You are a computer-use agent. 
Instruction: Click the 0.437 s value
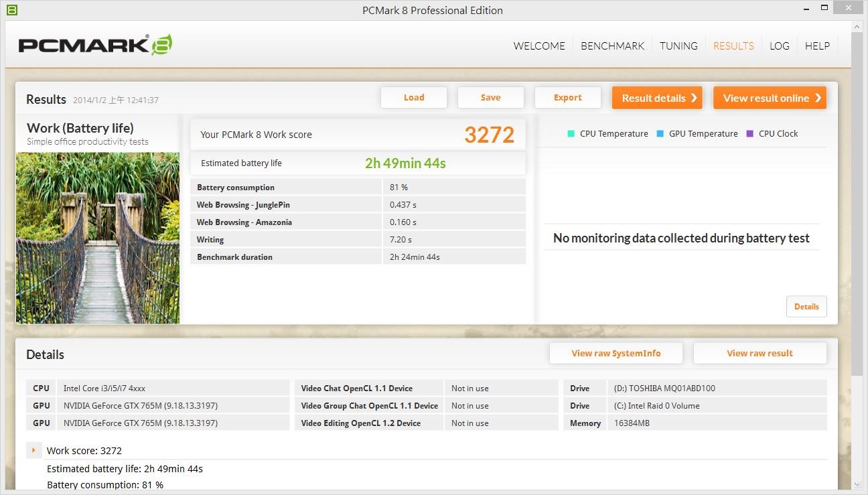[403, 205]
